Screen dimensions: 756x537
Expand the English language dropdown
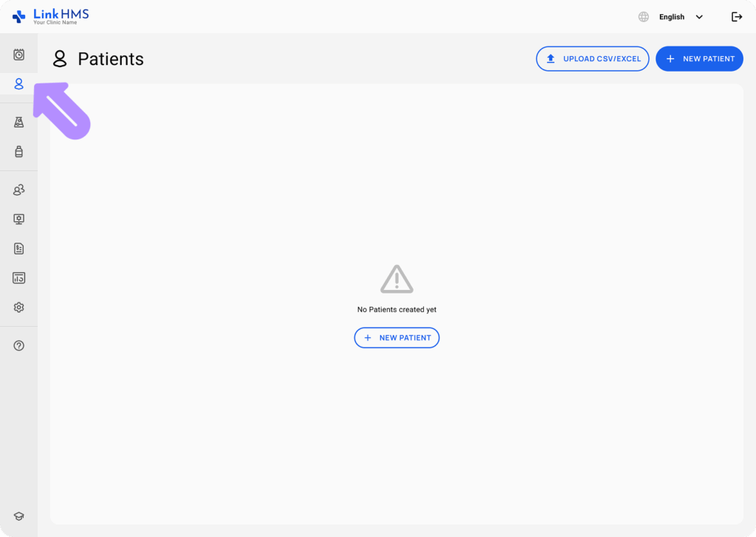pyautogui.click(x=672, y=17)
